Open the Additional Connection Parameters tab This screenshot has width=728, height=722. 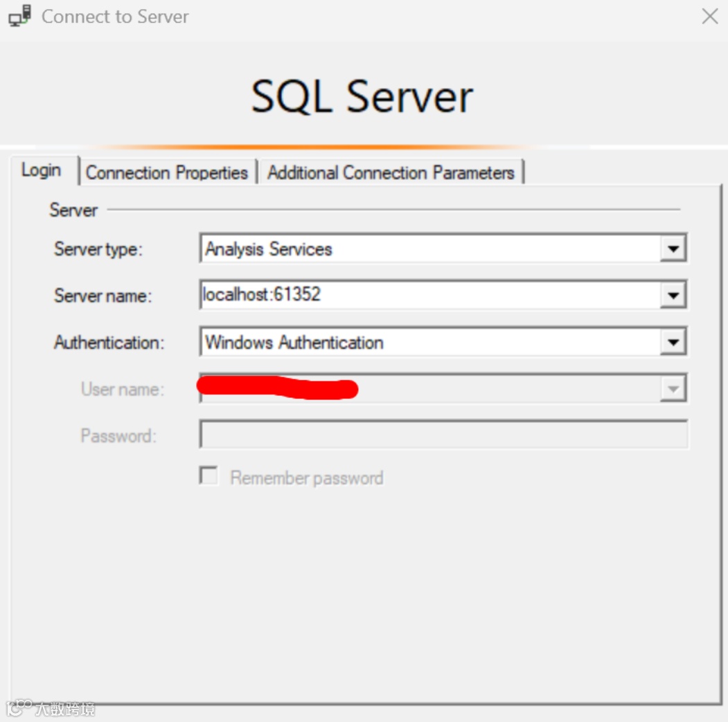(391, 172)
